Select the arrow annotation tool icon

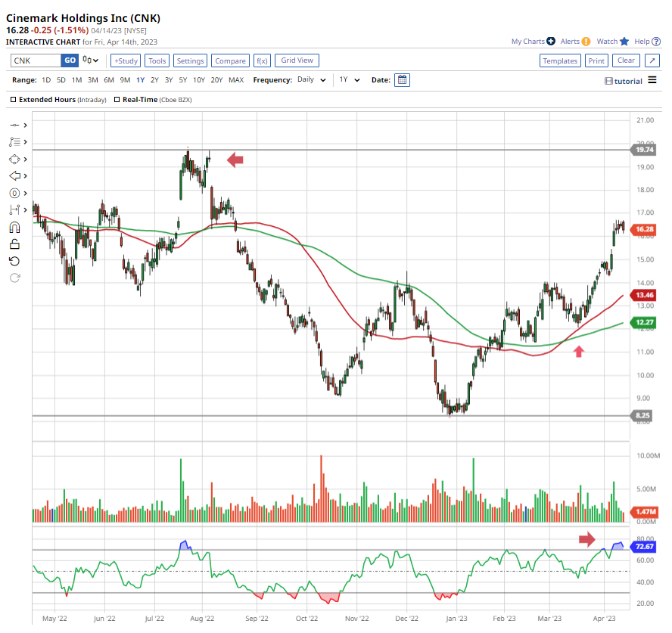click(14, 175)
